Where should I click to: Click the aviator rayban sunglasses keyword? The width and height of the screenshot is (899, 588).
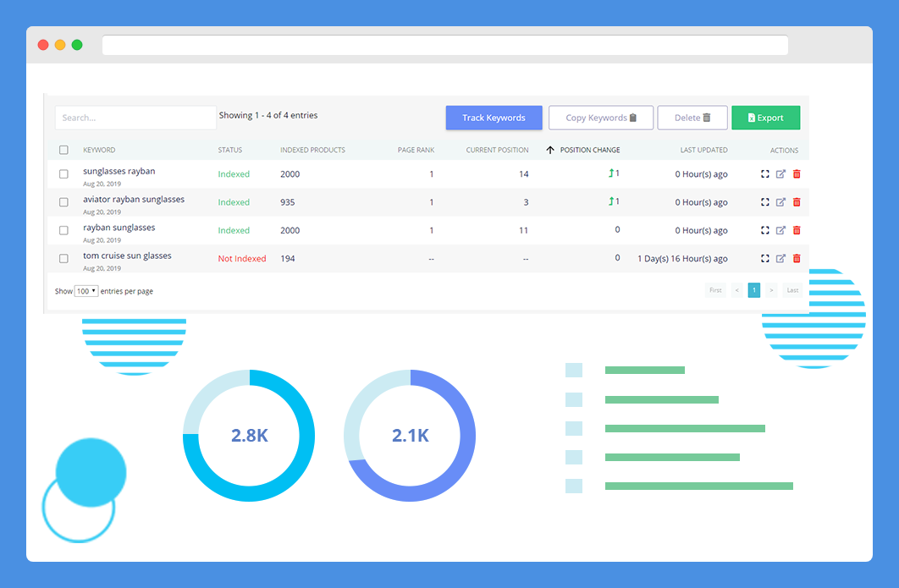[134, 199]
